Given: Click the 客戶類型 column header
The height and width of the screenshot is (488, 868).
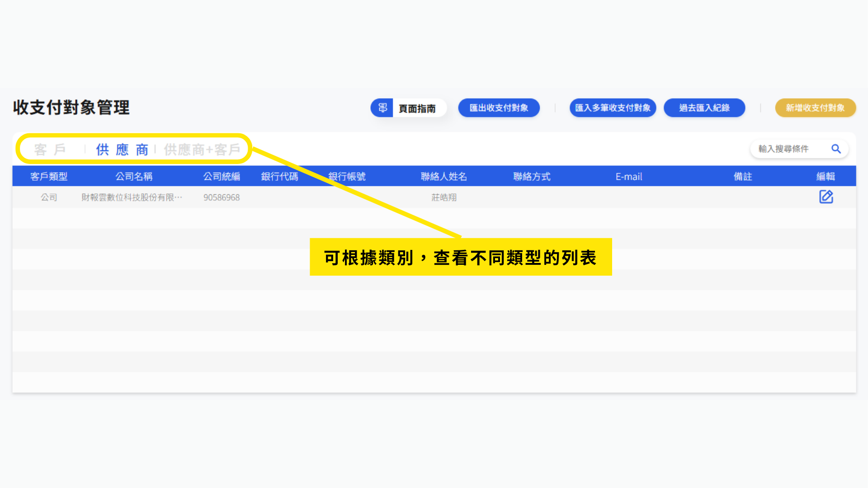Looking at the screenshot, I should (49, 176).
